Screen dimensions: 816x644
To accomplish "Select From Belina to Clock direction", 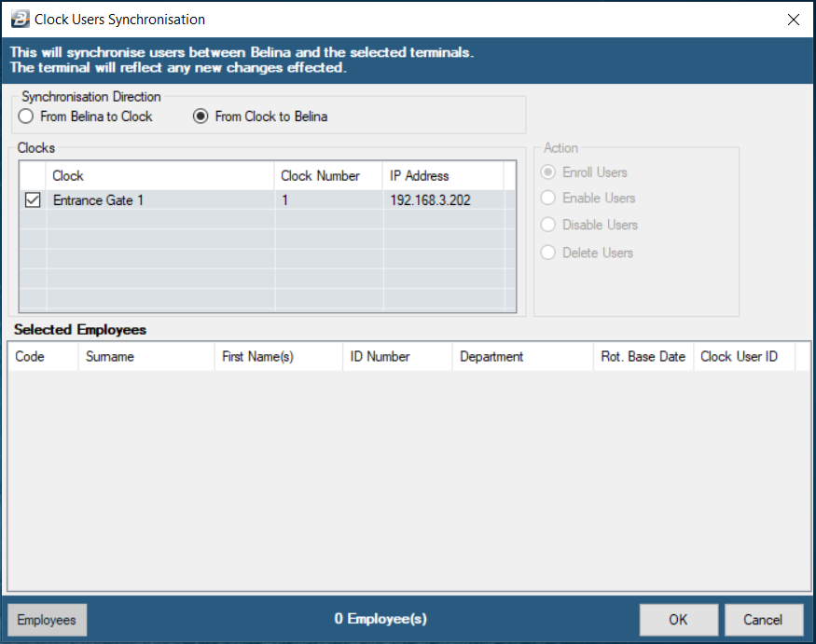I will point(86,116).
